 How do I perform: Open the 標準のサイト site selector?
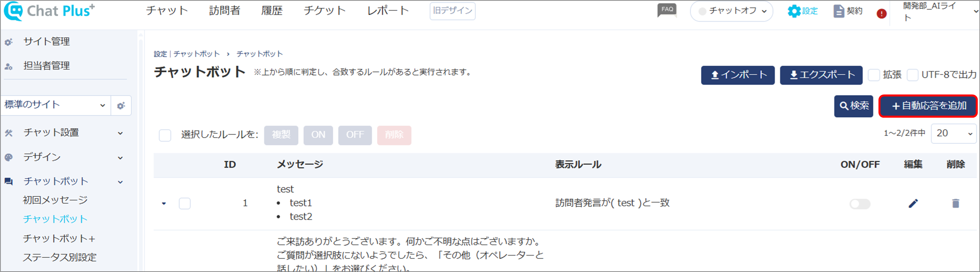pyautogui.click(x=56, y=105)
